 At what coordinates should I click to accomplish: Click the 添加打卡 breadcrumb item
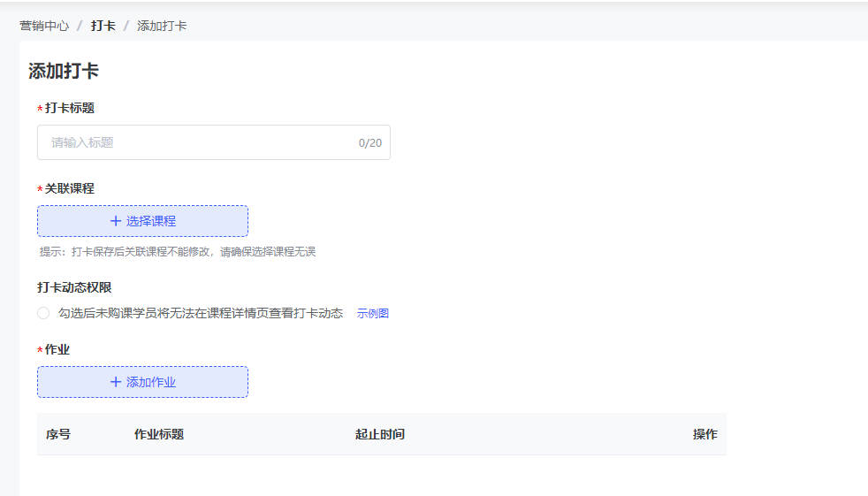click(x=162, y=26)
